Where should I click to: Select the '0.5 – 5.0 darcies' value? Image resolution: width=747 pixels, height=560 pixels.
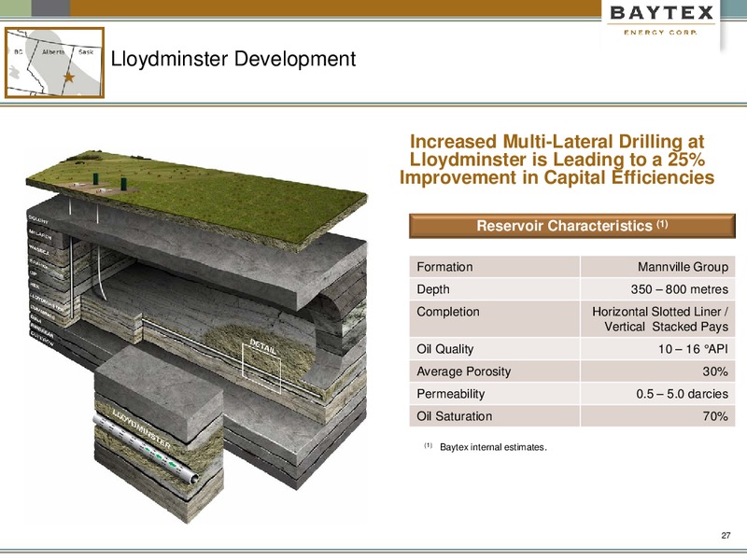point(682,394)
